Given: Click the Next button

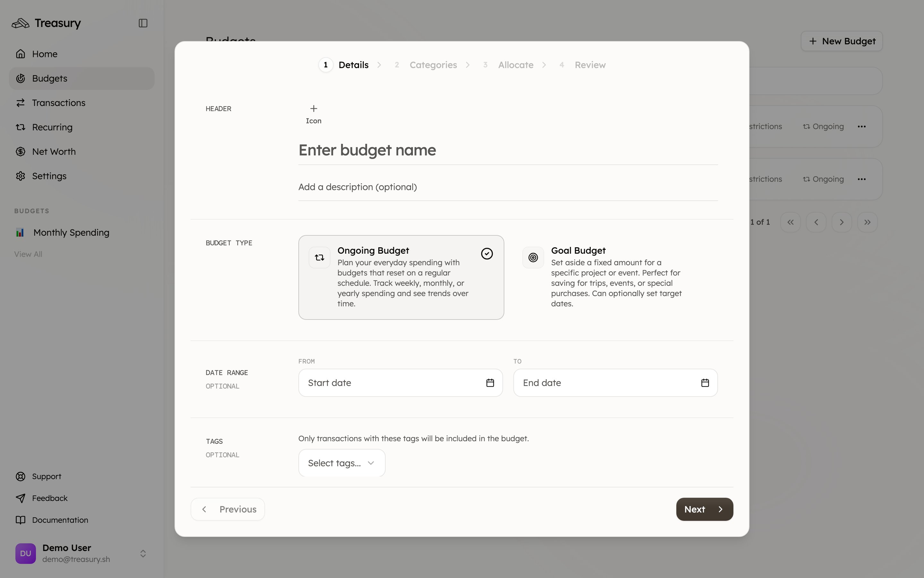Looking at the screenshot, I should (x=705, y=509).
